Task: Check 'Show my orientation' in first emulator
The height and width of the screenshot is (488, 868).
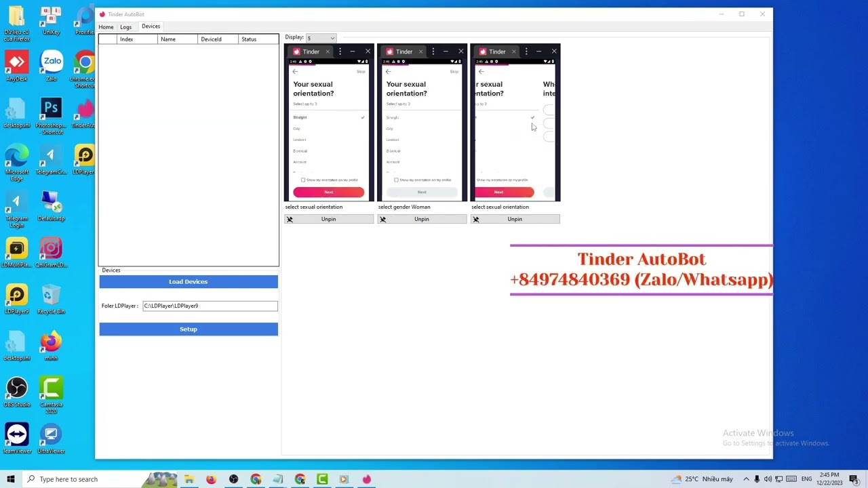Action: [x=303, y=180]
